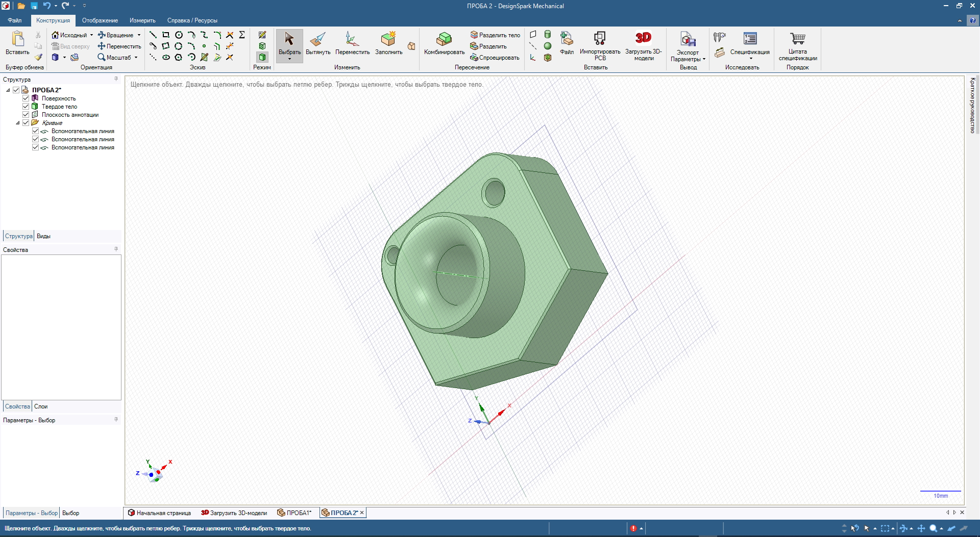The width and height of the screenshot is (980, 537).
Task: Toggle visibility of Твердое тело
Action: coord(26,106)
